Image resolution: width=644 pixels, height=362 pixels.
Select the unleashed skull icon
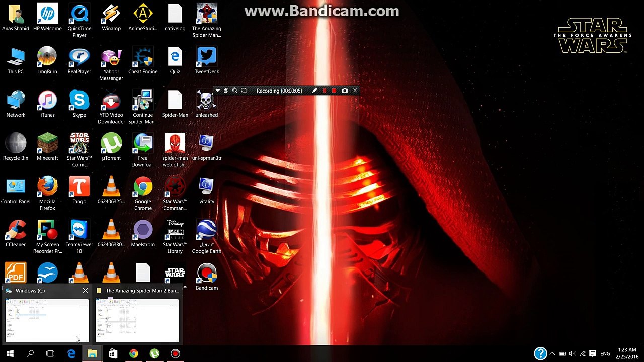pos(207,104)
